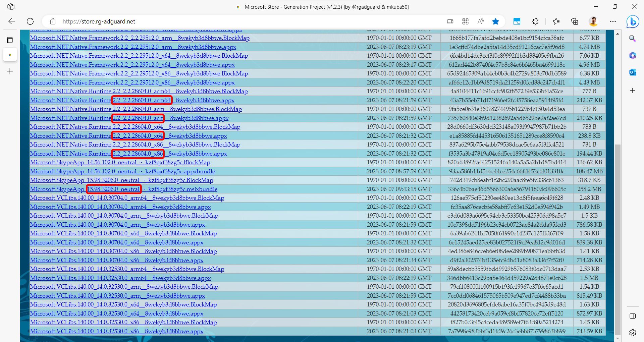Select hash e1a85885fd4453165061351651289cce8f8590c4
Screen dimensions: 644x342
click(506, 136)
